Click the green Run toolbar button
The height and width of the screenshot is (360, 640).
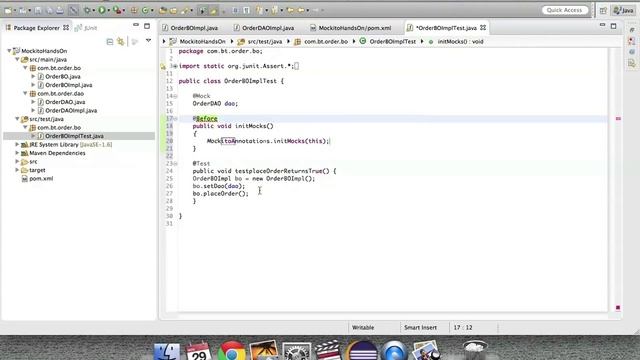tap(102, 10)
